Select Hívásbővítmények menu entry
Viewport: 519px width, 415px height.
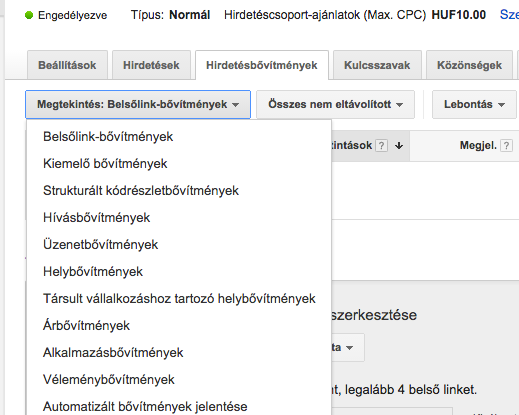[97, 218]
